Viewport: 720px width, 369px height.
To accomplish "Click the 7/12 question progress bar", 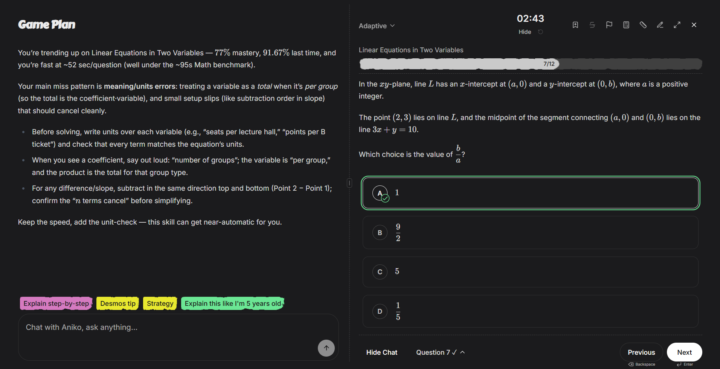I will coord(530,64).
